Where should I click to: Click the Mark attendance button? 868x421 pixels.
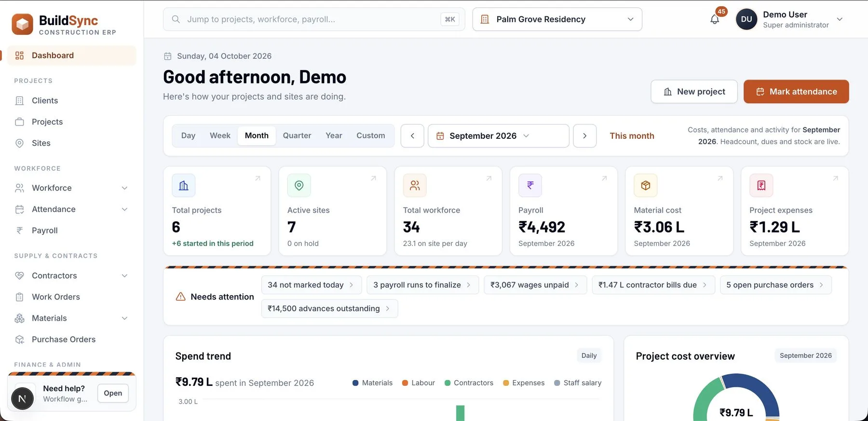pos(796,92)
